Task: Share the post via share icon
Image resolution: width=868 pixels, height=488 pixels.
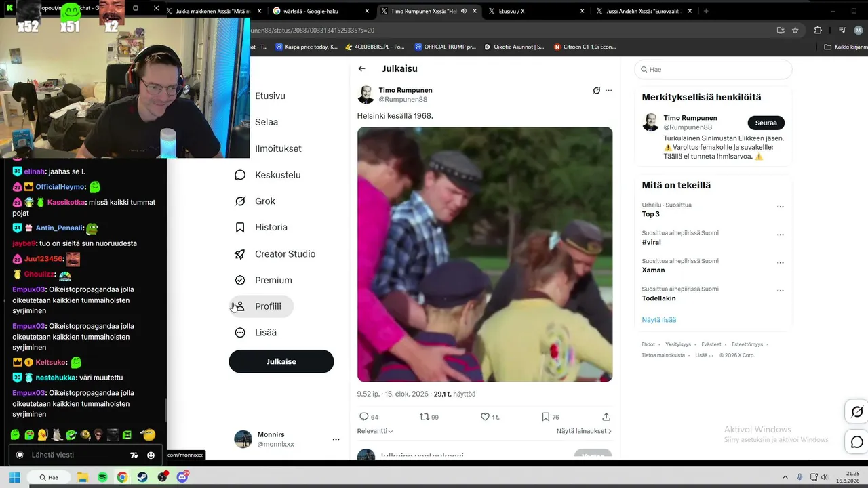Action: coord(606,417)
